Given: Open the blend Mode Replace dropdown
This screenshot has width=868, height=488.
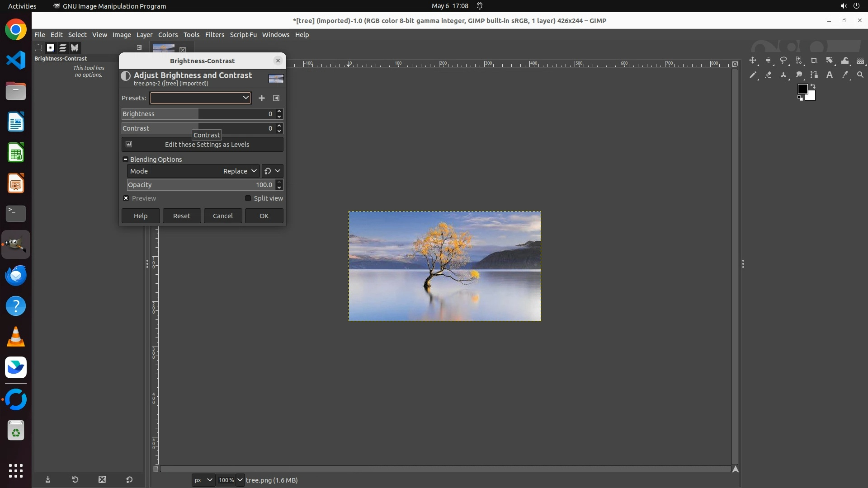Looking at the screenshot, I should [240, 171].
